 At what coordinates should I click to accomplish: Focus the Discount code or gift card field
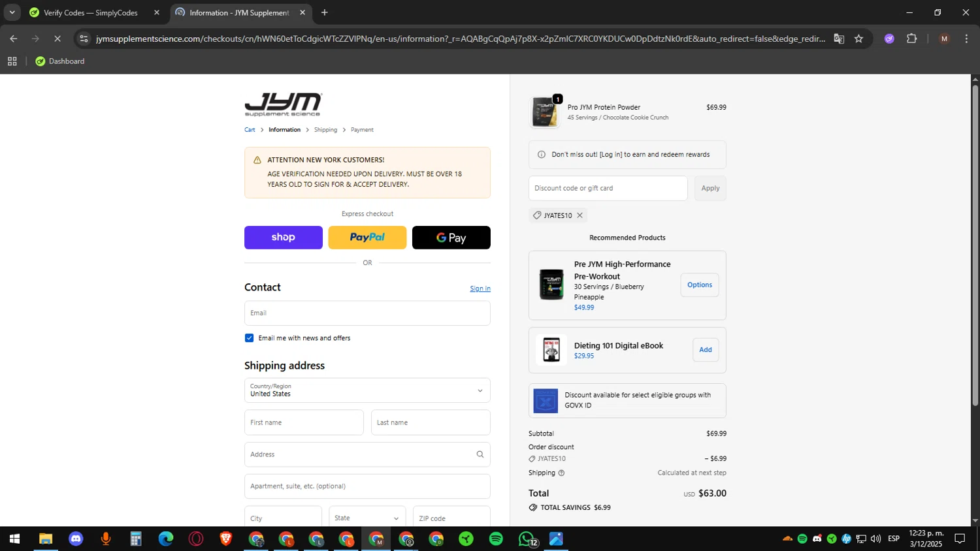tap(608, 188)
